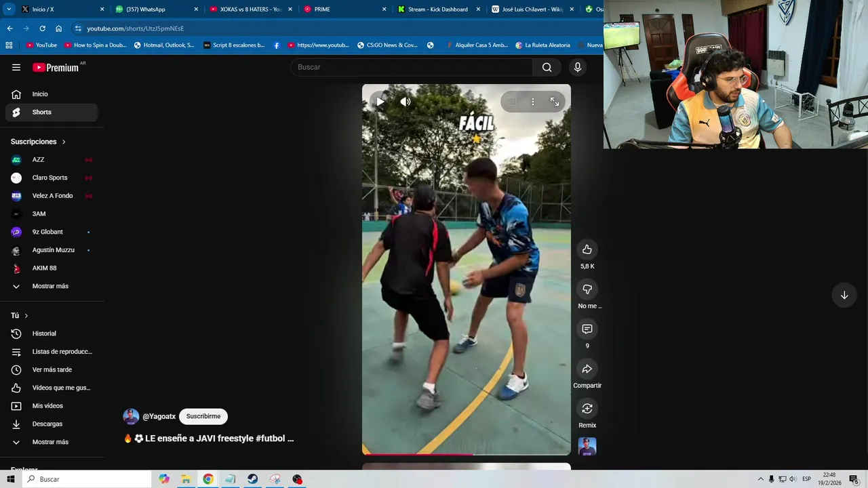The width and height of the screenshot is (868, 488).
Task: Open Agustín Muzzu channel
Action: tap(52, 250)
